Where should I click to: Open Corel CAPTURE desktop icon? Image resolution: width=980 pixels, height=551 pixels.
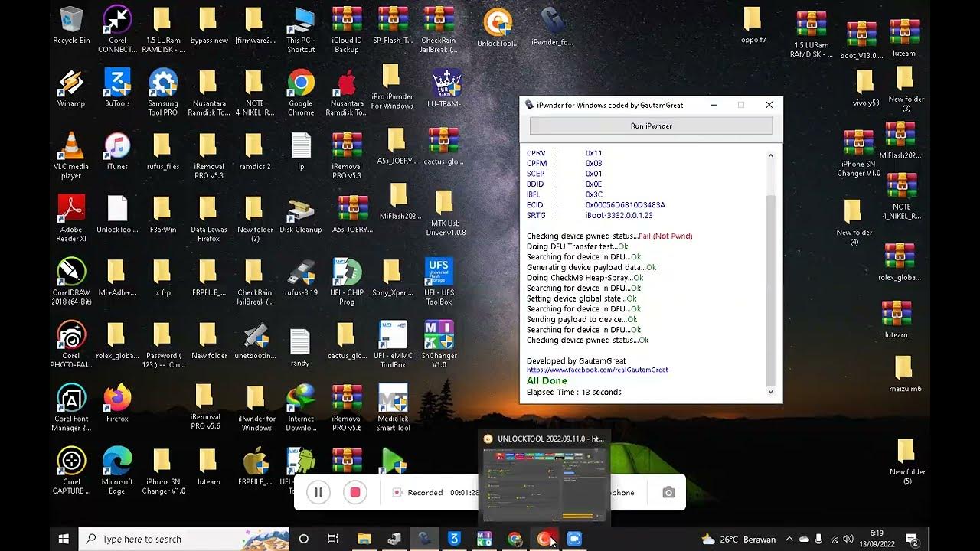coord(71,471)
